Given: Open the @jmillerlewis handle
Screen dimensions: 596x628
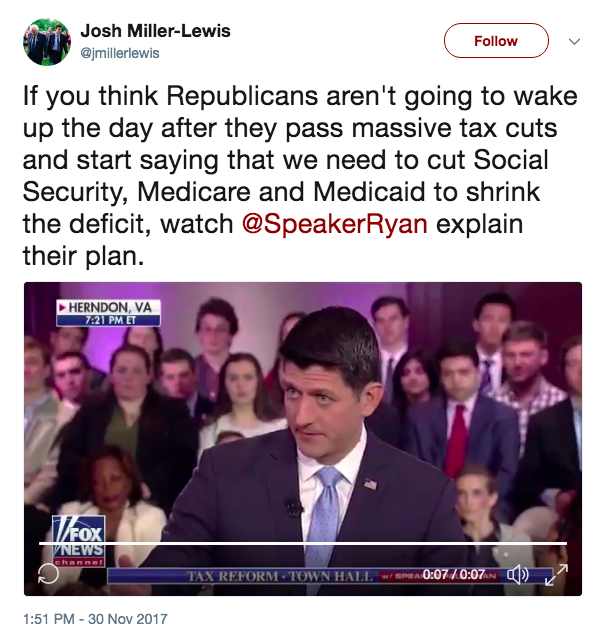Looking at the screenshot, I should pos(120,53).
